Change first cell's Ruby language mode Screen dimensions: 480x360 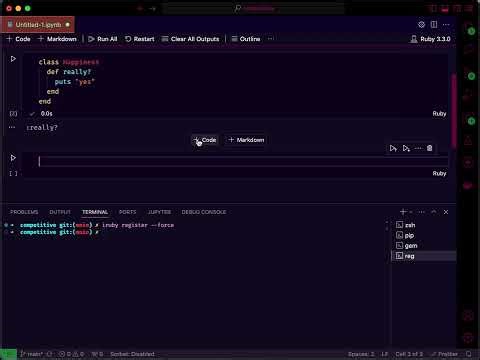(x=439, y=114)
